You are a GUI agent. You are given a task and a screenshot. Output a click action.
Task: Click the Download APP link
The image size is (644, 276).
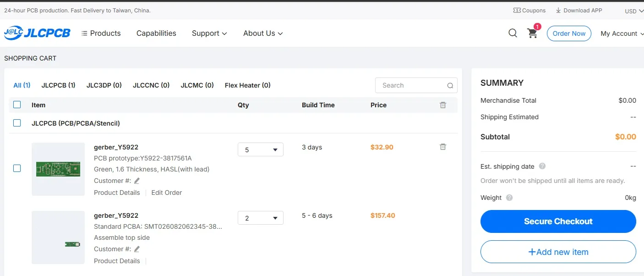point(579,10)
